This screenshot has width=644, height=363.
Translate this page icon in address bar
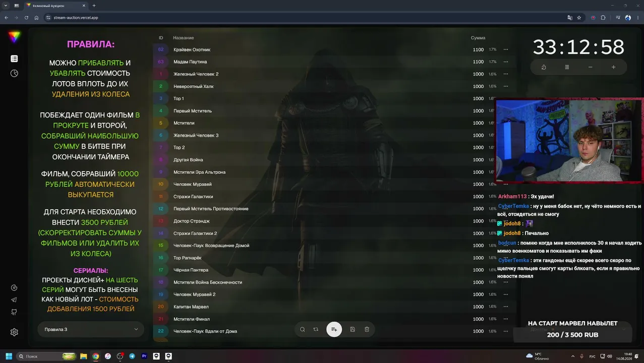[x=570, y=17]
